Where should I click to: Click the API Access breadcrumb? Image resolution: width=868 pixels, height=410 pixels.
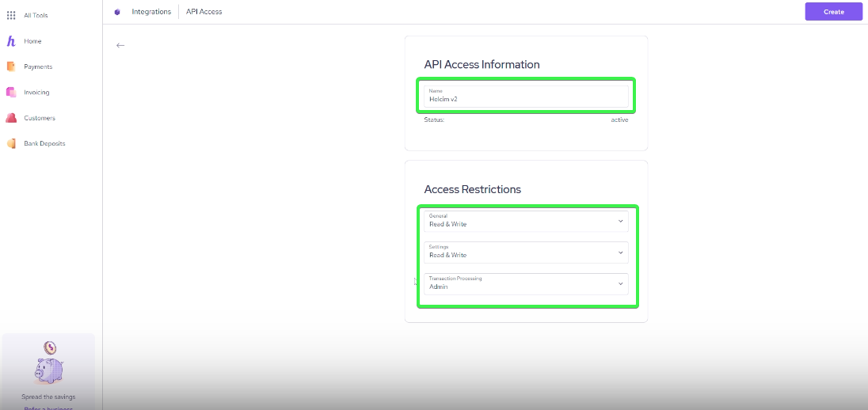(204, 12)
